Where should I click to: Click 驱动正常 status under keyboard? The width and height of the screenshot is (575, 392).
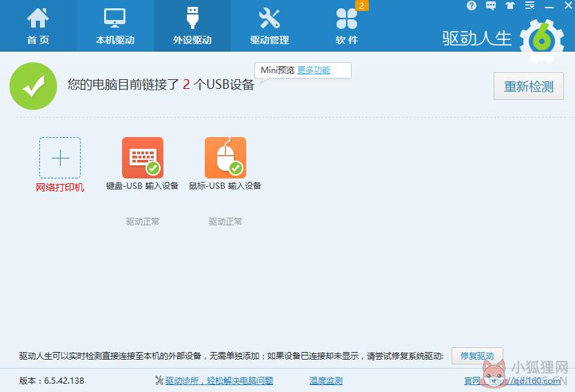(143, 222)
